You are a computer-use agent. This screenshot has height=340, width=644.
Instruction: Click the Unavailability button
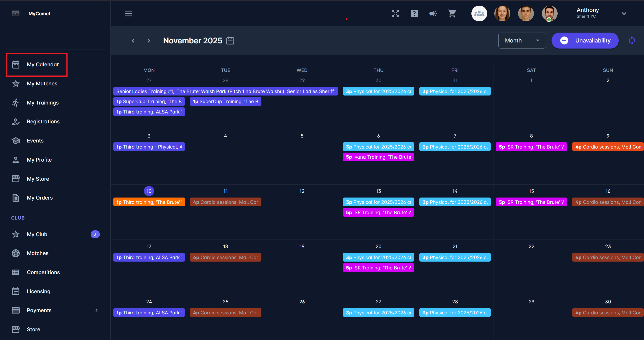[585, 40]
